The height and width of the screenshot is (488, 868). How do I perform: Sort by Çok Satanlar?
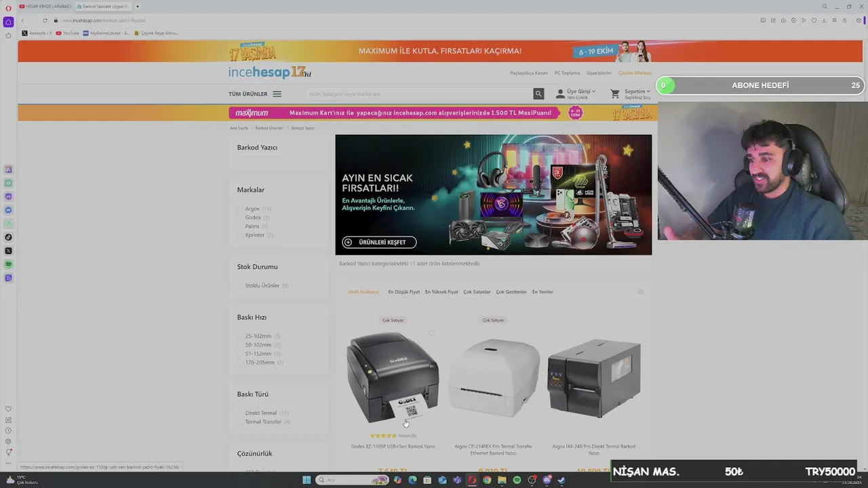(x=477, y=292)
